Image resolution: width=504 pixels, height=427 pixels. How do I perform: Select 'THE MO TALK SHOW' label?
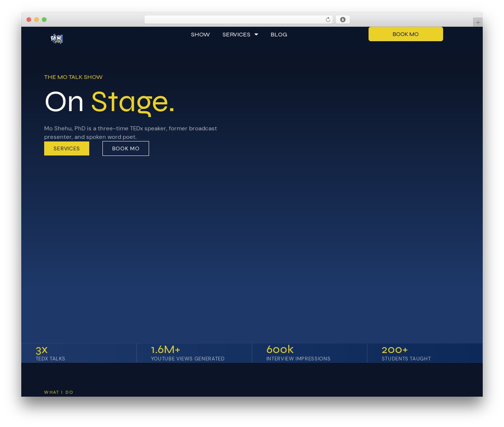click(73, 77)
